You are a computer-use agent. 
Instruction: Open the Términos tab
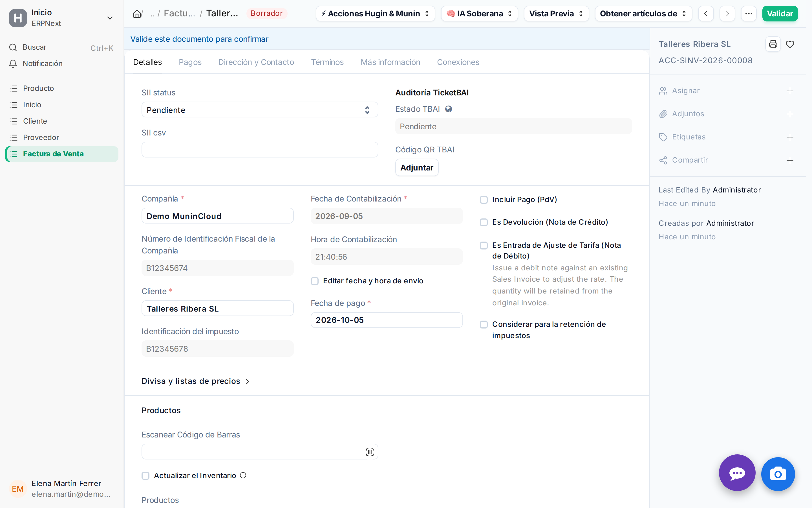click(x=327, y=62)
